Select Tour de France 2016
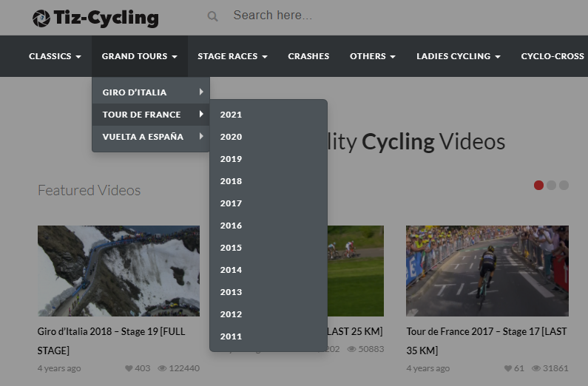Image resolution: width=588 pixels, height=386 pixels. click(268, 226)
